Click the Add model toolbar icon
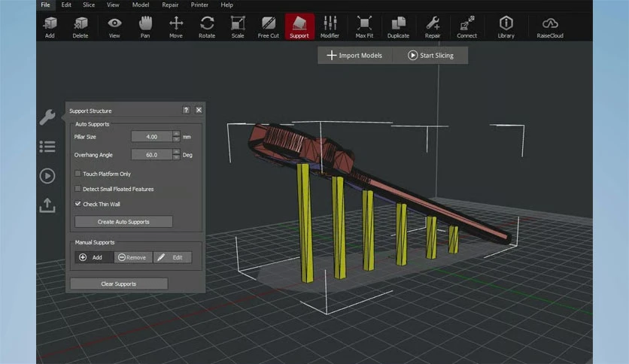The width and height of the screenshot is (629, 364). pyautogui.click(x=50, y=27)
